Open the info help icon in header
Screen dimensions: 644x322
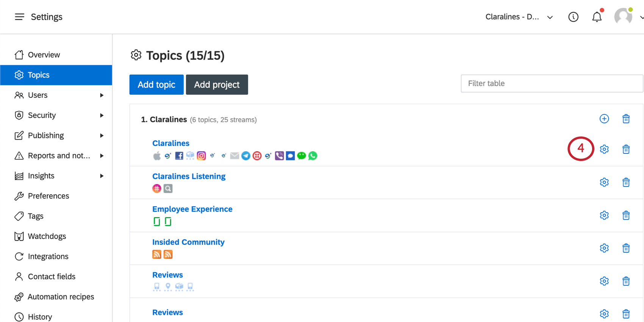(x=573, y=17)
